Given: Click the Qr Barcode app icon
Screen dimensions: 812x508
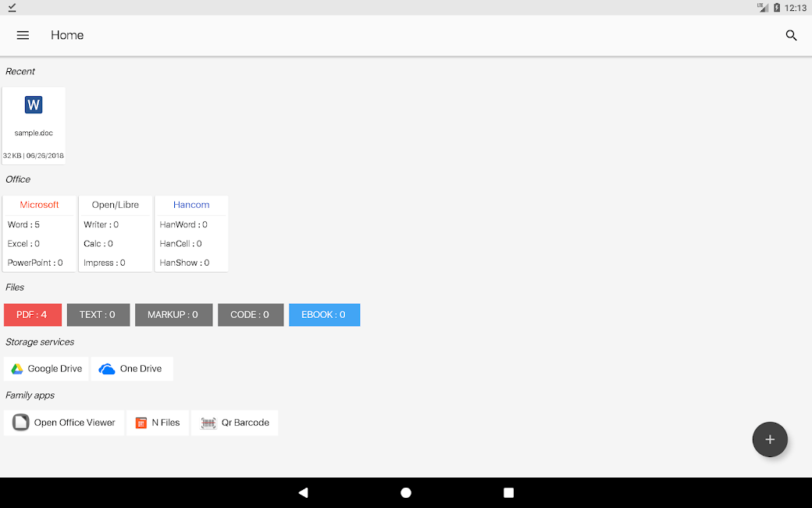Looking at the screenshot, I should tap(208, 423).
